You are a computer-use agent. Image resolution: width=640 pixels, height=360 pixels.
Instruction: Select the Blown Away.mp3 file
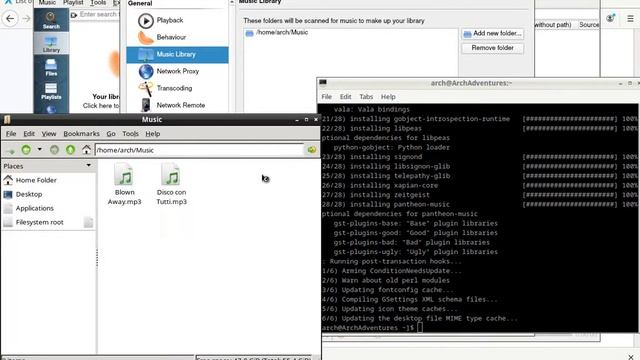pyautogui.click(x=124, y=184)
